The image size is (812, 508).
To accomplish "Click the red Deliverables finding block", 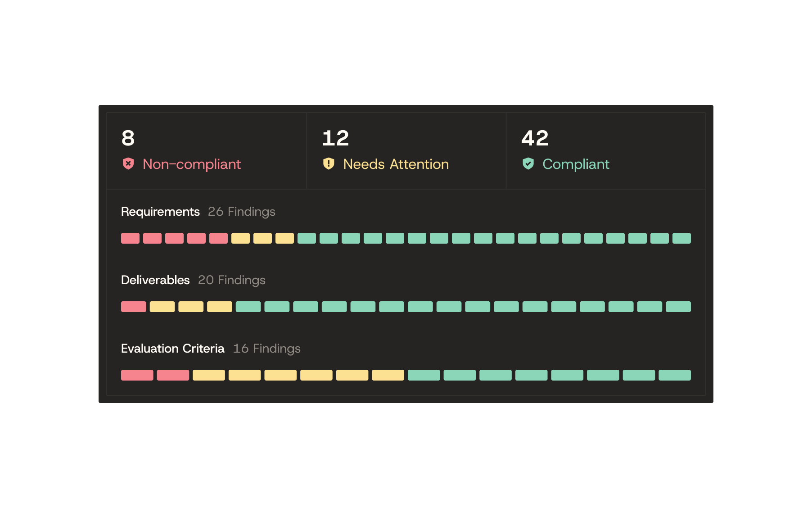I will coord(134,307).
